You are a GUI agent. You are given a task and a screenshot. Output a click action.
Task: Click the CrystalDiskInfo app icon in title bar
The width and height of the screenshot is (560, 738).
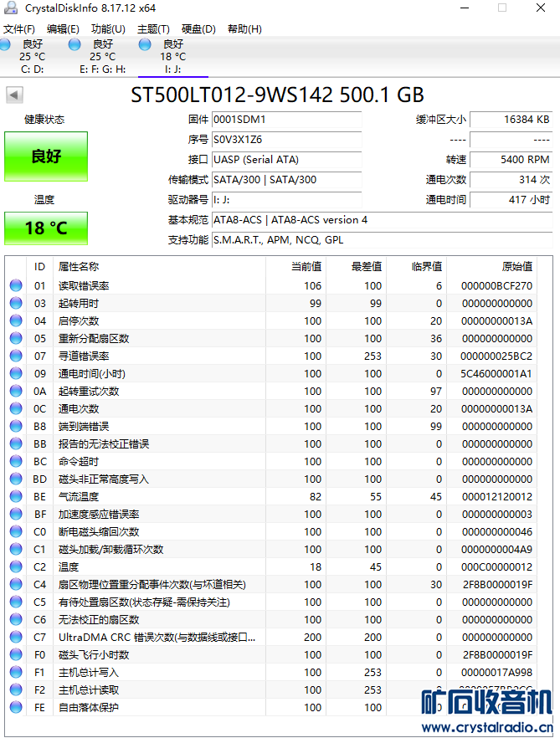[10, 8]
